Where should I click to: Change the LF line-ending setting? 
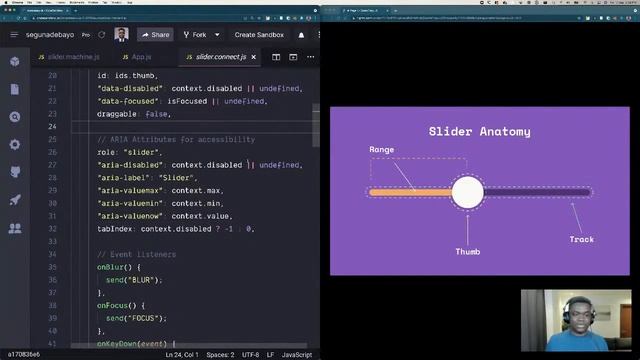270,355
